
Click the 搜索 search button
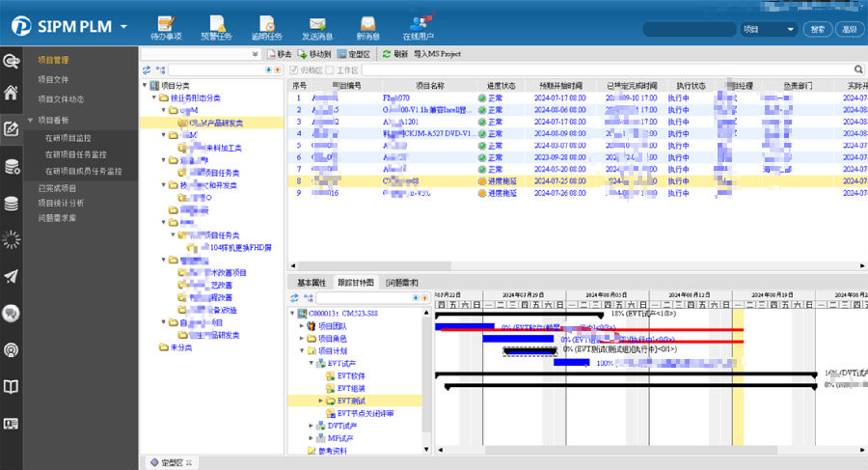817,30
